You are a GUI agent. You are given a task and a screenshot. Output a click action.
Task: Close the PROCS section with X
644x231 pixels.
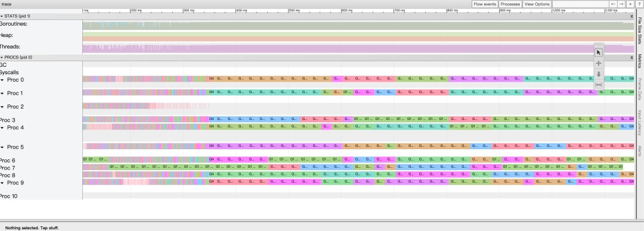coord(632,57)
